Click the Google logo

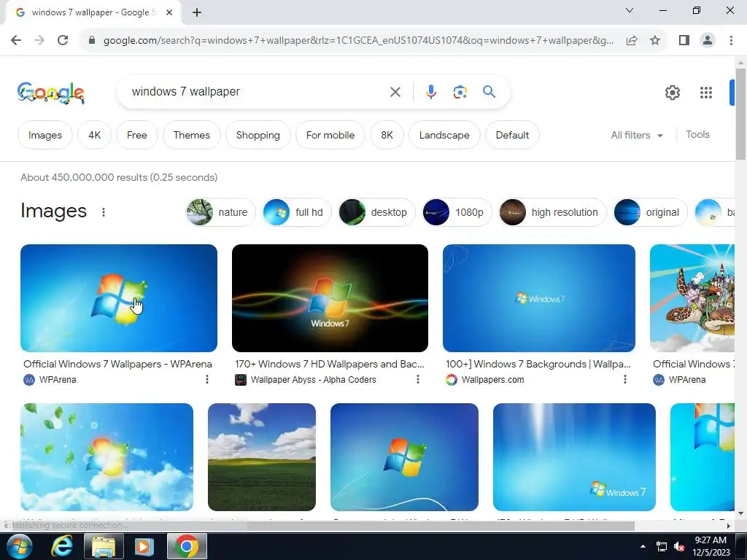click(x=51, y=93)
